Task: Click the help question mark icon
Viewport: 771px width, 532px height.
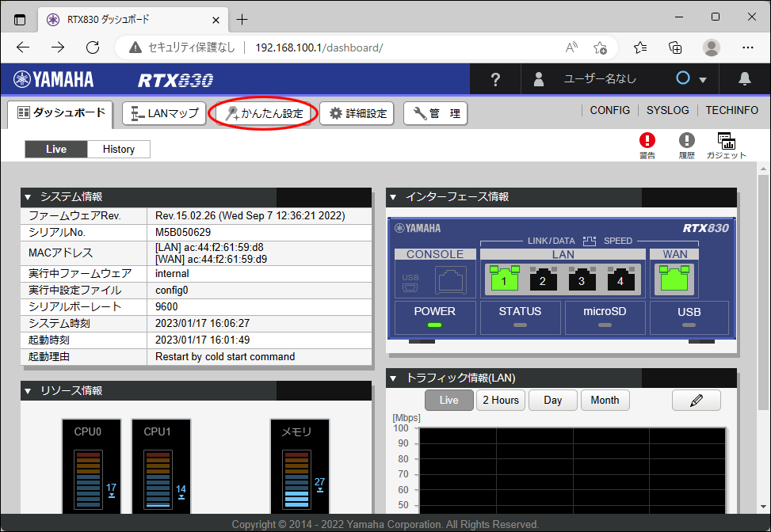Action: pos(495,79)
